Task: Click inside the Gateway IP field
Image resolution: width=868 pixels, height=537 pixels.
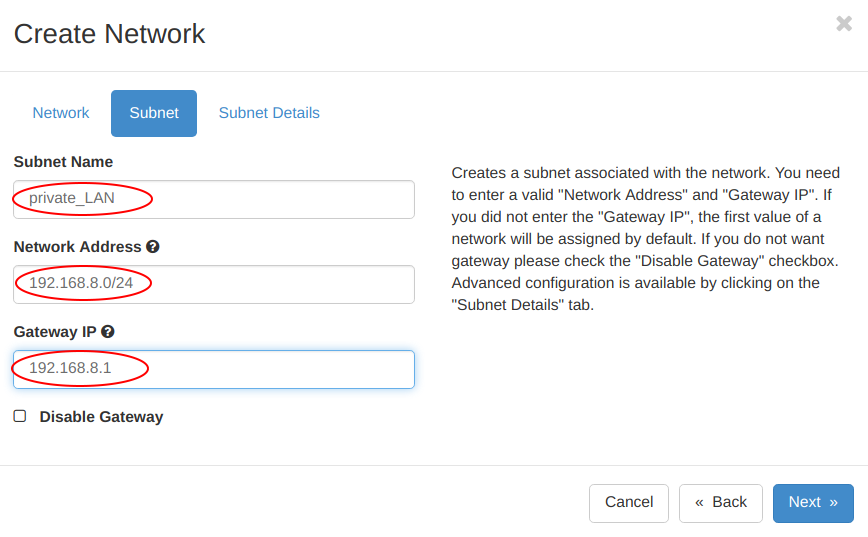Action: pos(214,369)
